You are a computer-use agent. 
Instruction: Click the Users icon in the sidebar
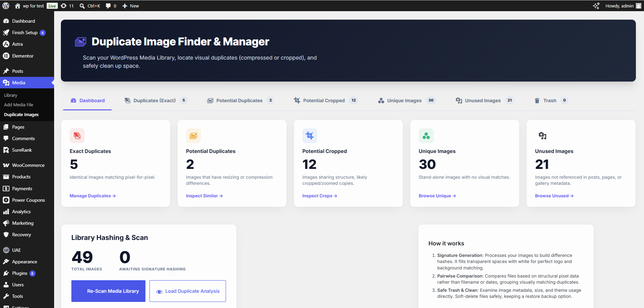[6, 285]
